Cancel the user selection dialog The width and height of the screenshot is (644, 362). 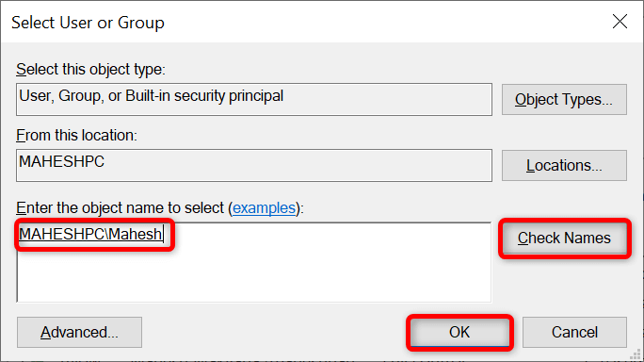(574, 332)
